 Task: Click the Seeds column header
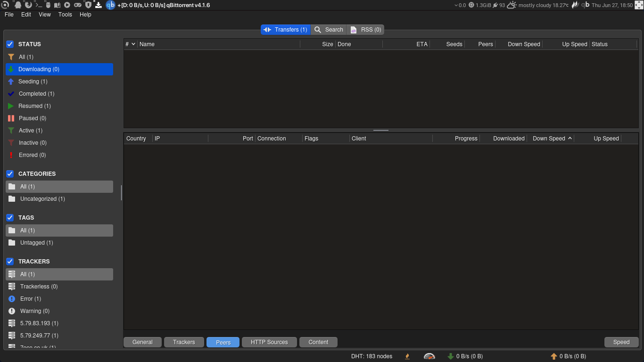click(447, 44)
